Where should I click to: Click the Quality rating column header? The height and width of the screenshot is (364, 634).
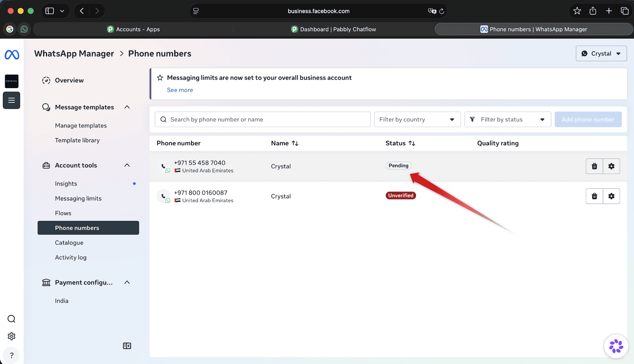pyautogui.click(x=498, y=143)
